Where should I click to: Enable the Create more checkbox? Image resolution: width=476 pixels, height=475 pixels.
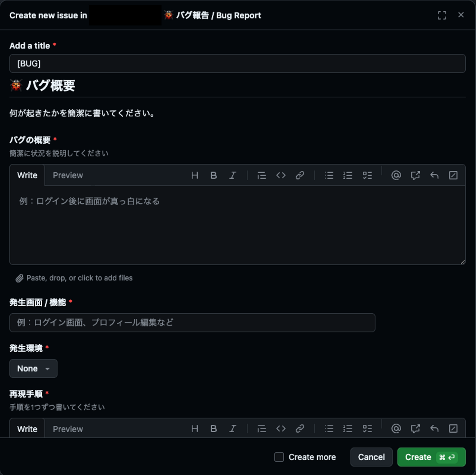(279, 457)
